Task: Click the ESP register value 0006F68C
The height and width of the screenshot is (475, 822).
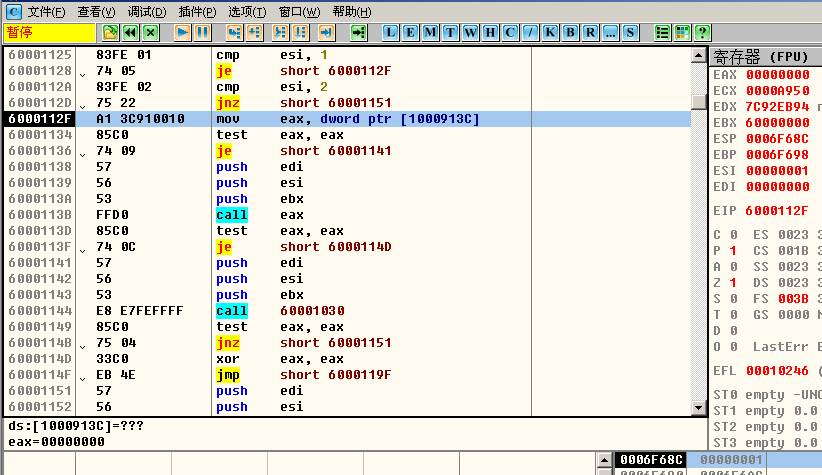Action: pos(778,139)
